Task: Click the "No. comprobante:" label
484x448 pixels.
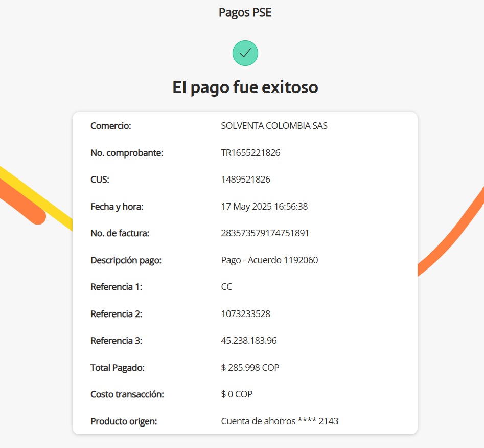Action: pos(127,153)
